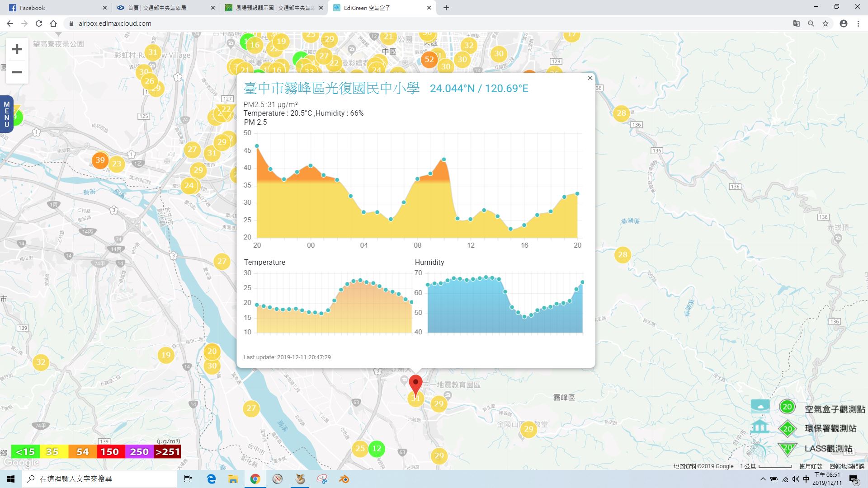Close the station info popup
This screenshot has width=868, height=488.
pyautogui.click(x=590, y=78)
